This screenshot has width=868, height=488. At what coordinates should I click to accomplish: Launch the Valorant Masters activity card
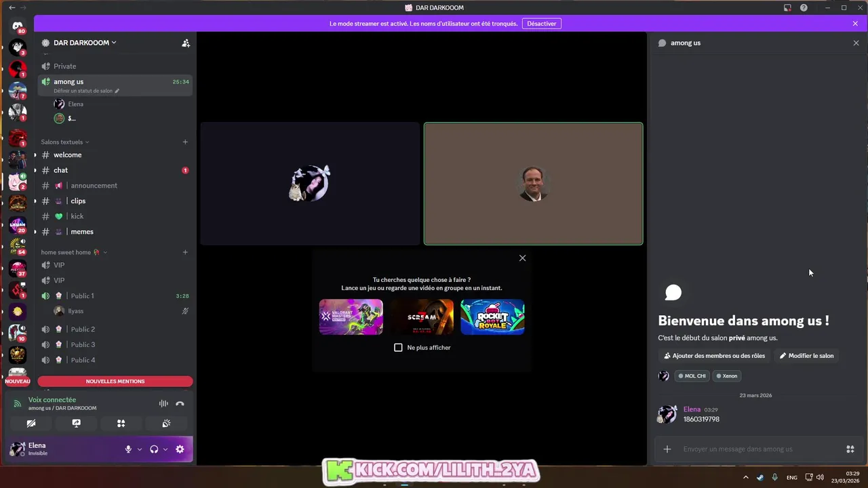(351, 317)
